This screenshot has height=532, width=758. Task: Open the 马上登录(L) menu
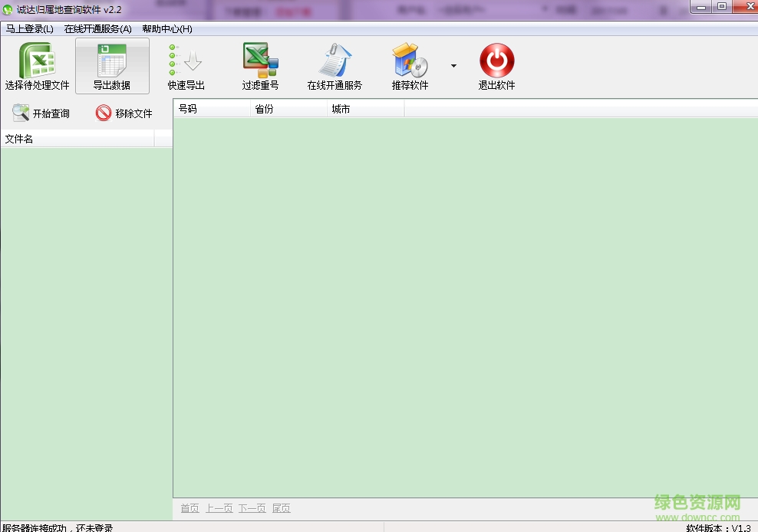click(x=30, y=29)
